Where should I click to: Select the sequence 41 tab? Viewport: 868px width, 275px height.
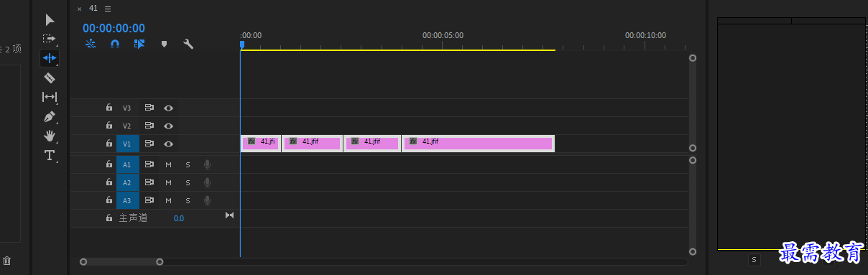tap(93, 9)
